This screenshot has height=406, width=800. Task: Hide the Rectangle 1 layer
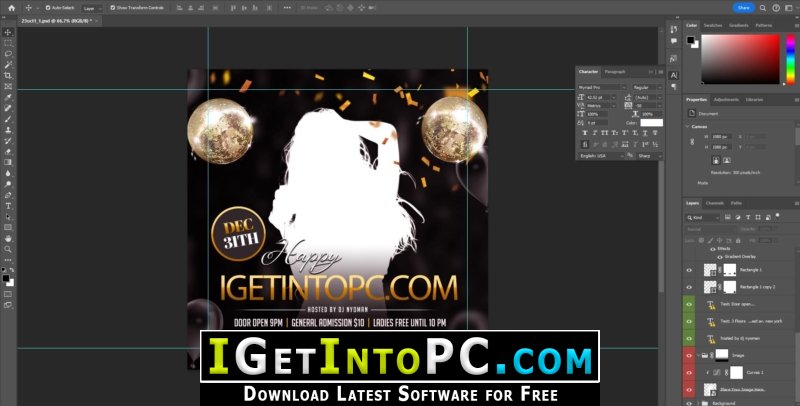click(689, 270)
